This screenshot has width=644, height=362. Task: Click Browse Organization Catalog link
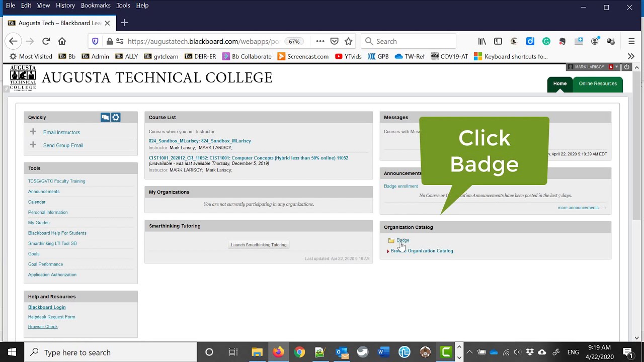422,251
